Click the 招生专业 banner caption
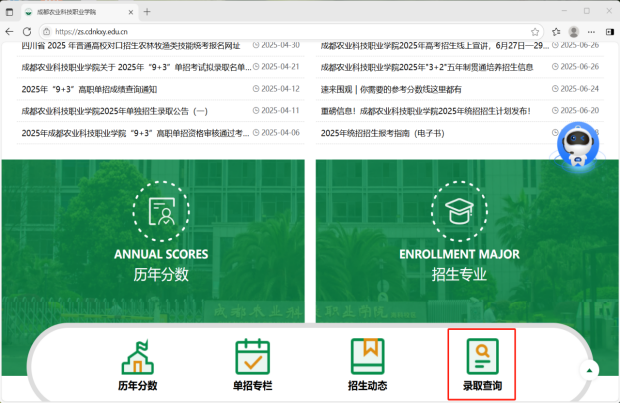Screen dimensions: 621x404 tap(459, 274)
